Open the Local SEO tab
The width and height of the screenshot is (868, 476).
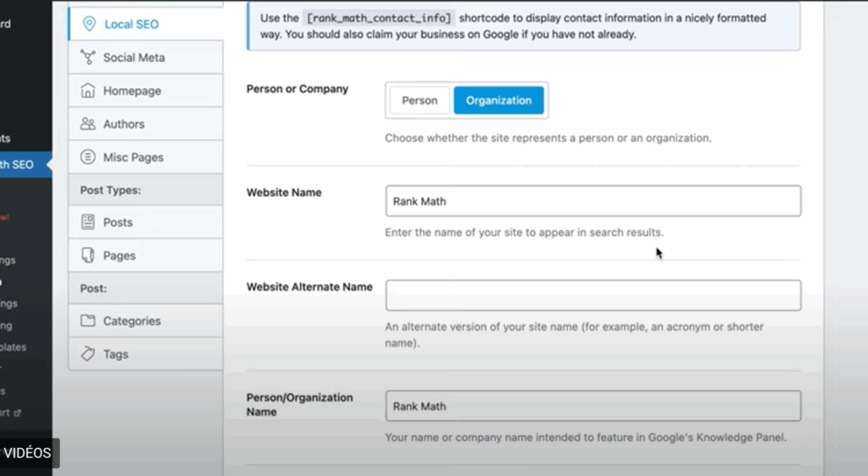pos(146,24)
